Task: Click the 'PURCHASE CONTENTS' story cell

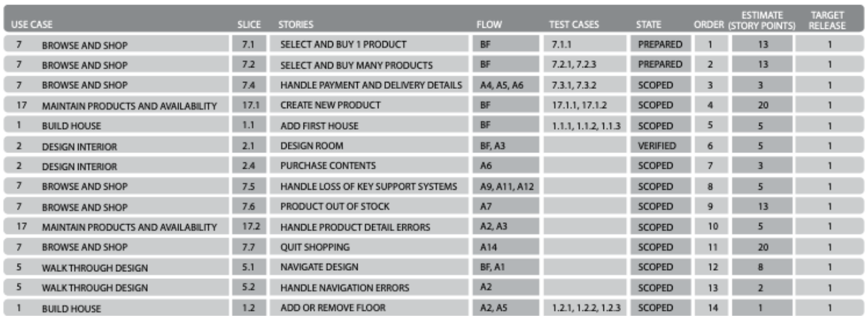Action: (x=327, y=166)
